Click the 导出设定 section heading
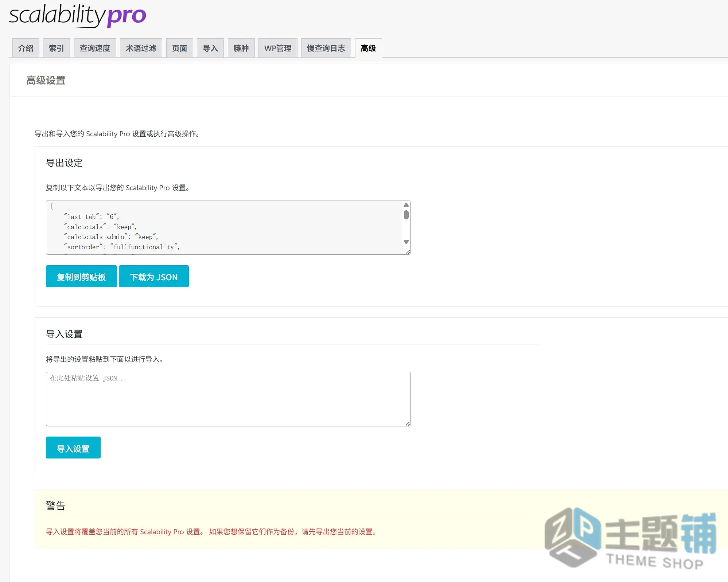 64,163
